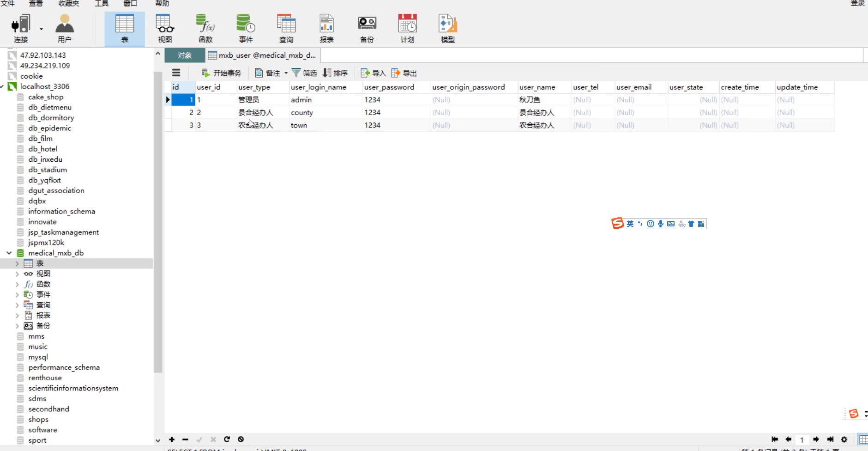Click the 导出 (Export) button

point(404,73)
